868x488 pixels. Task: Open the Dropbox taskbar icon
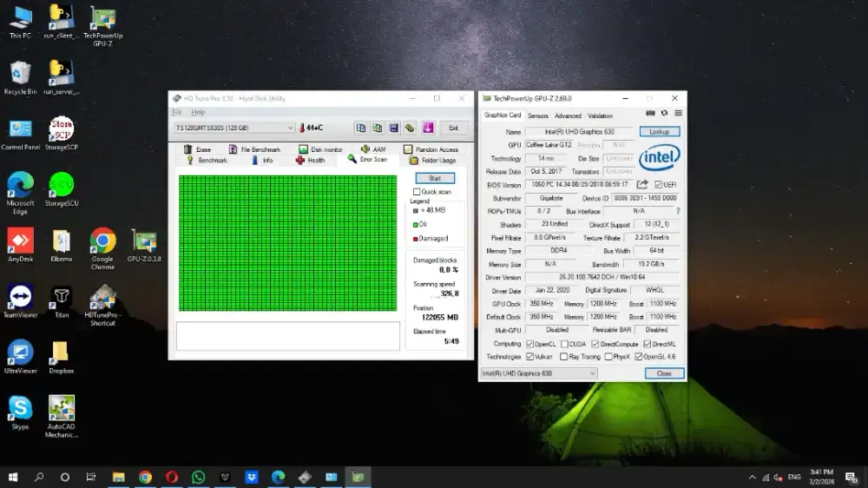point(252,477)
